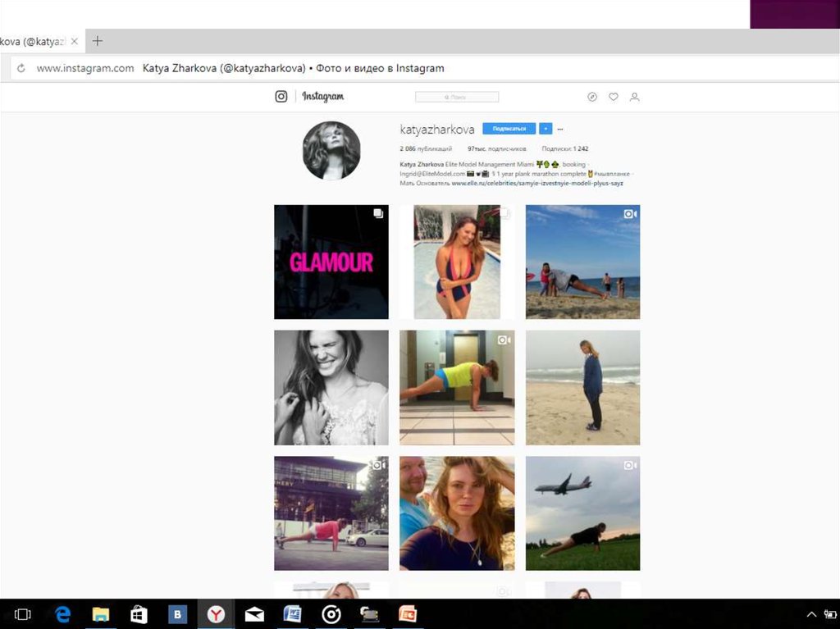
Task: Open the 97тыс. подписчиков followers list
Action: coord(496,149)
